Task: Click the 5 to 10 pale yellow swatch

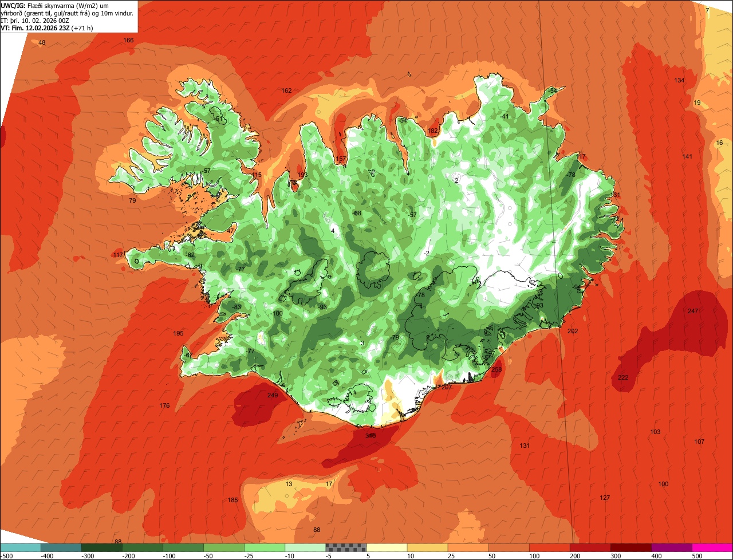Action: click(387, 547)
